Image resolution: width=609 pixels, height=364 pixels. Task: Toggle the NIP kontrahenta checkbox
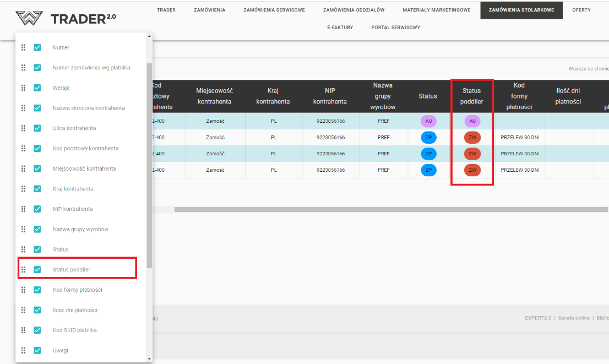37,209
